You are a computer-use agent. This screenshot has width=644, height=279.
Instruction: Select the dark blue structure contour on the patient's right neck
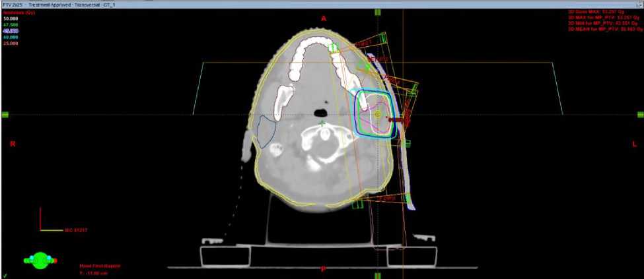(266, 131)
